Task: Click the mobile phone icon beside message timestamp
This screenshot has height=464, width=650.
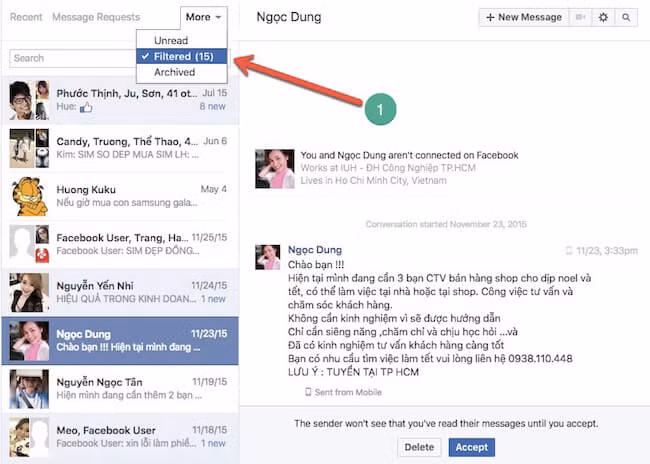Action: (569, 250)
